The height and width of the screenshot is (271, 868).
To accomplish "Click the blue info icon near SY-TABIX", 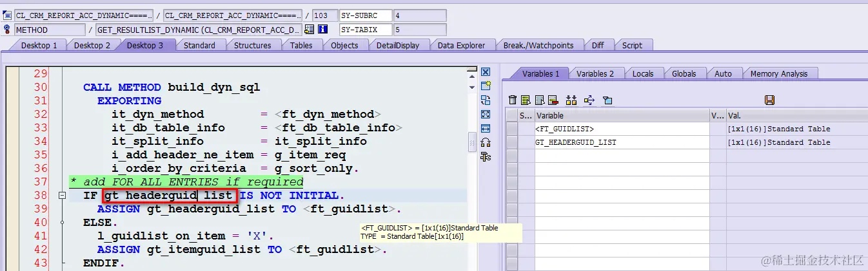I will [x=323, y=29].
